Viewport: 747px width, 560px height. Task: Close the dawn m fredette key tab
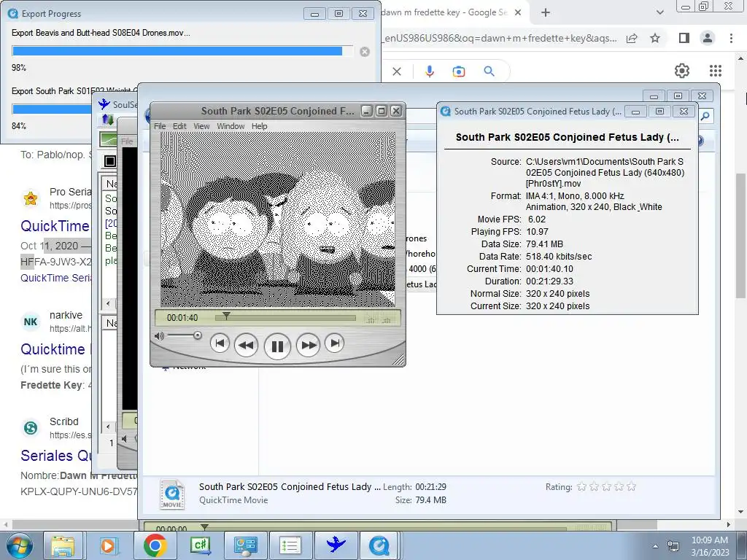(519, 13)
